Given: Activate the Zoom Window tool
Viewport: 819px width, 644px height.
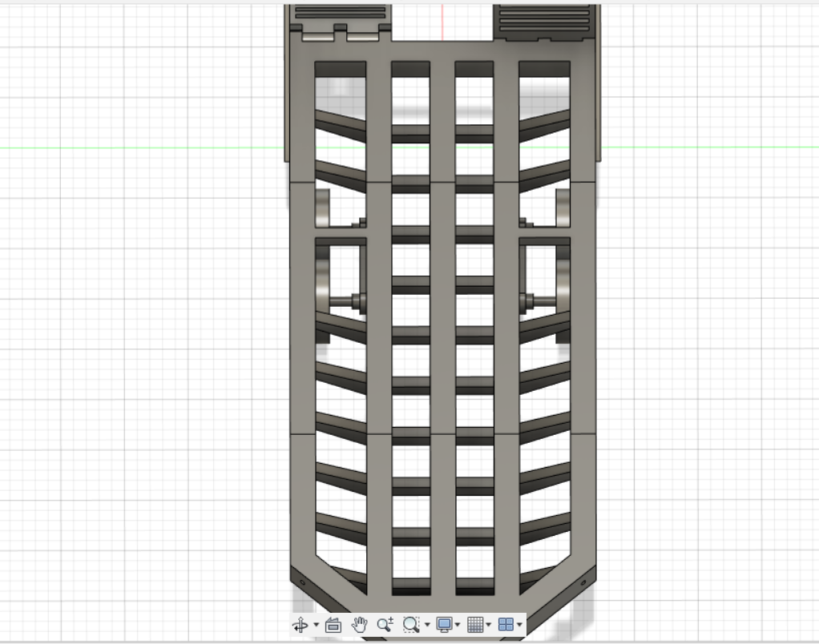Looking at the screenshot, I should pyautogui.click(x=411, y=624).
